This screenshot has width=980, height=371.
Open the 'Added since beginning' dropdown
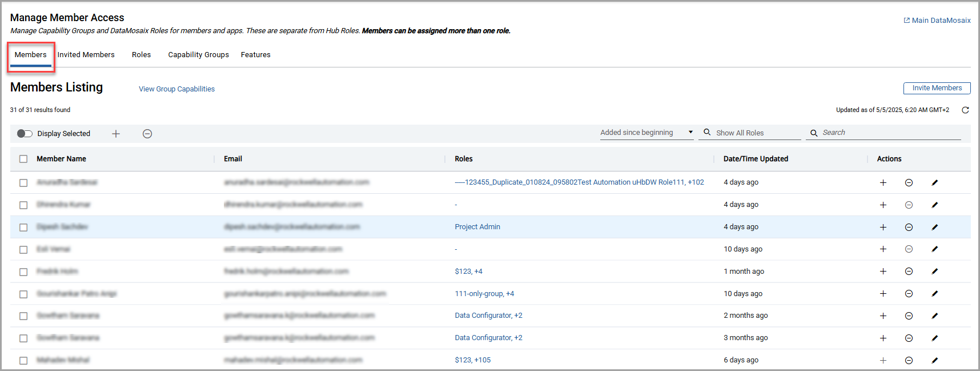click(646, 133)
